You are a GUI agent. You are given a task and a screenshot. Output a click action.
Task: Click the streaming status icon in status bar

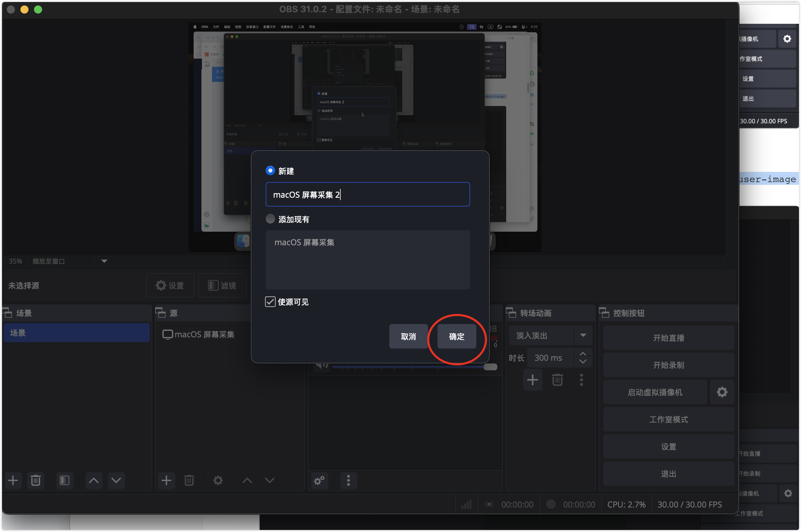point(489,504)
